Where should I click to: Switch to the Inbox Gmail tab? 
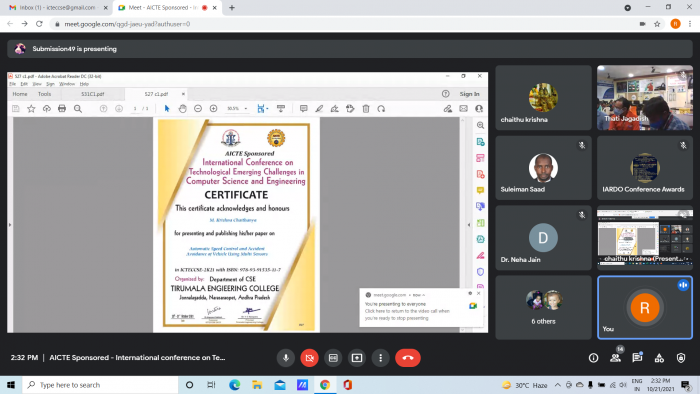coord(58,8)
